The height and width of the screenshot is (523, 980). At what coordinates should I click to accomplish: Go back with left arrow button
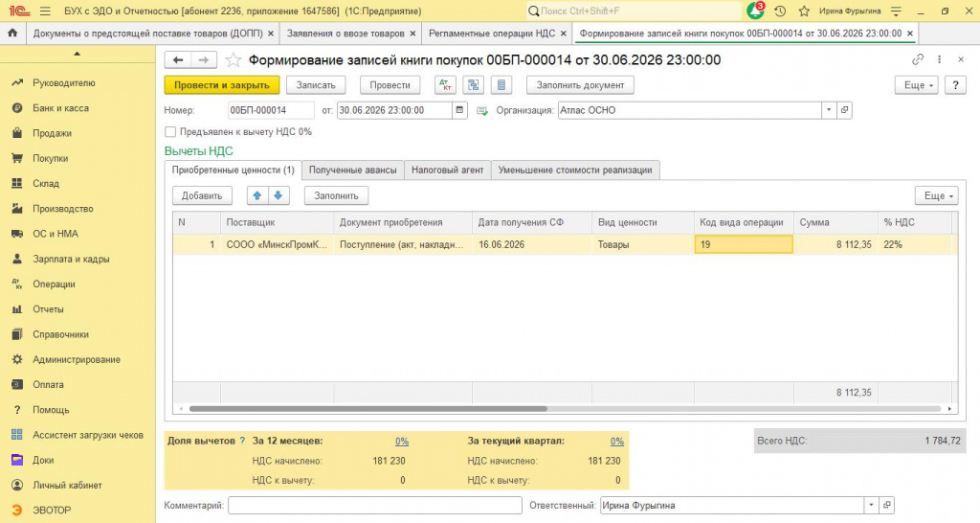coord(177,60)
